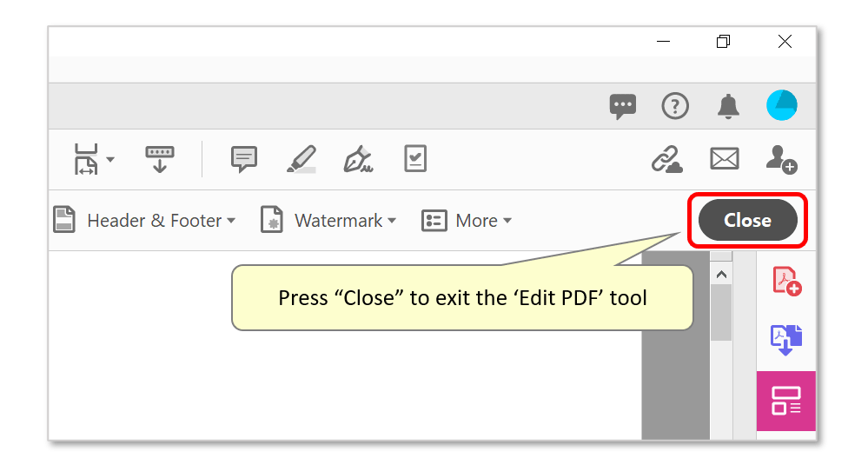Click the chat bubble feedback icon
This screenshot has width=868, height=465.
[623, 106]
